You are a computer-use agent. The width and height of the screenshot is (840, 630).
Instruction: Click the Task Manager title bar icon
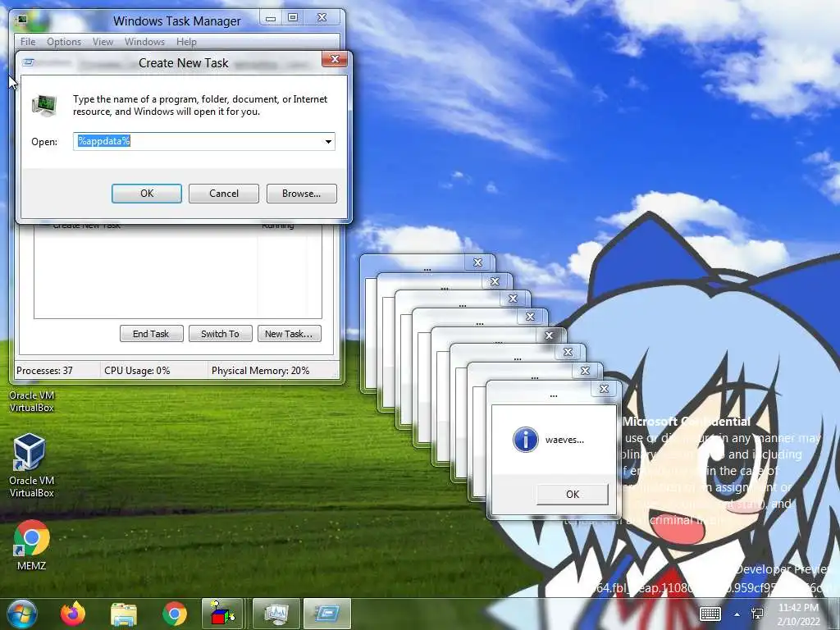22,21
